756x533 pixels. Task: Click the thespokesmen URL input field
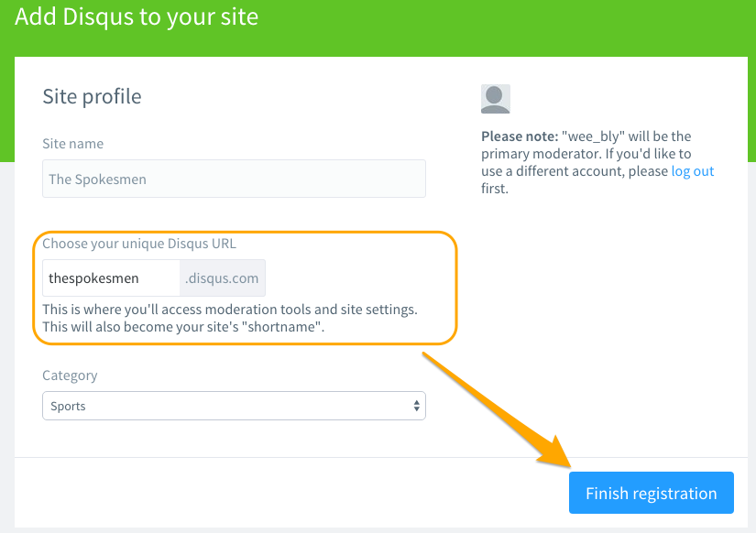click(x=110, y=277)
